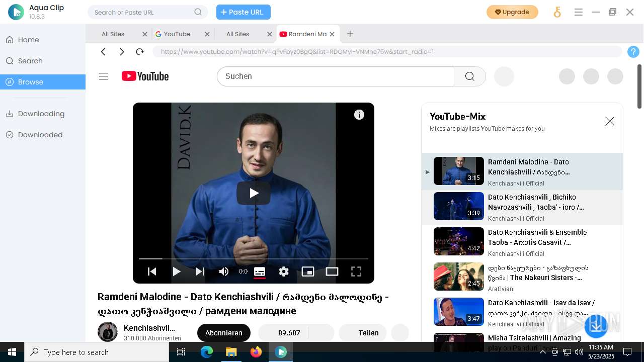Viewport: 644px width, 362px height.
Task: Open the blue help question icon
Action: (633, 52)
